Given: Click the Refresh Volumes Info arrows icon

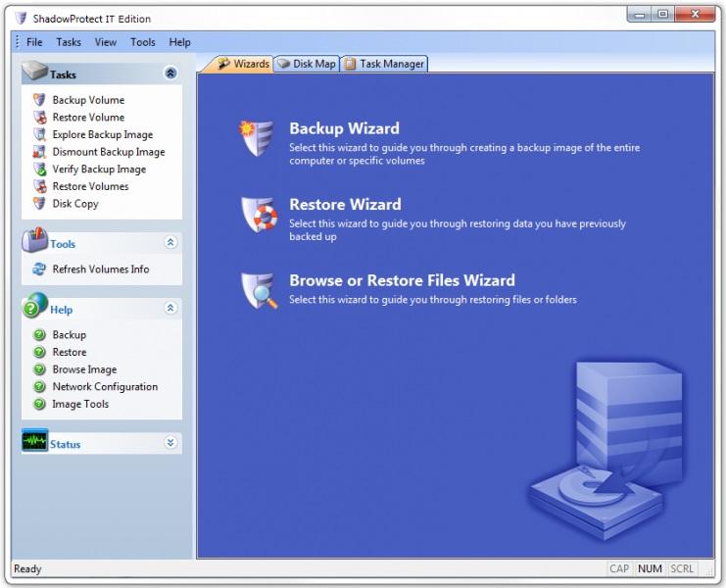Looking at the screenshot, I should pos(39,269).
